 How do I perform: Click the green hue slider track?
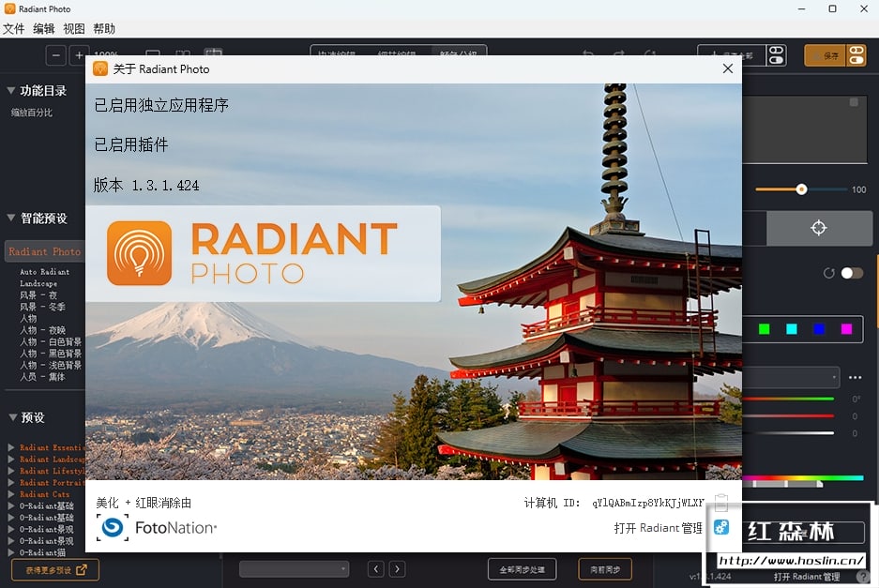pyautogui.click(x=788, y=399)
